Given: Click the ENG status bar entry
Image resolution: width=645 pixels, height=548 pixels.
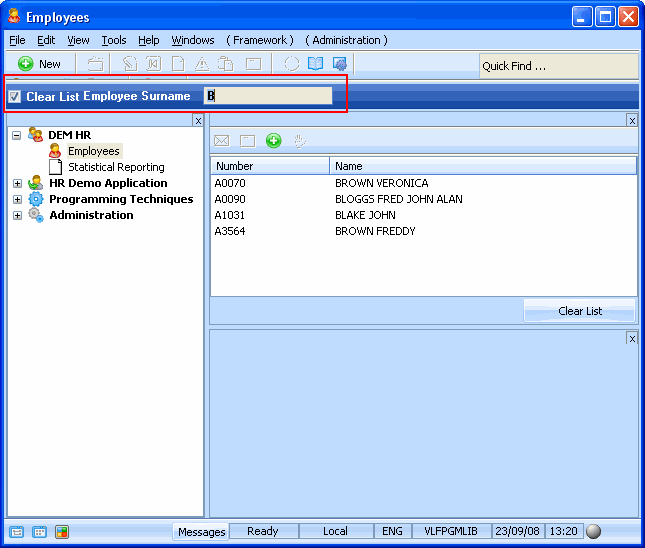Looking at the screenshot, I should click(x=392, y=531).
